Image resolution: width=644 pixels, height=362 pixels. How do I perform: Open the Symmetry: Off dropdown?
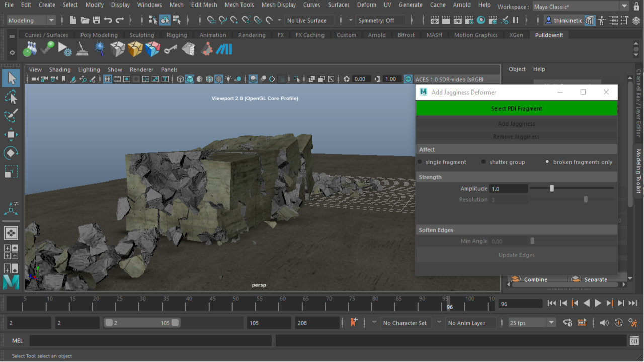coord(380,20)
